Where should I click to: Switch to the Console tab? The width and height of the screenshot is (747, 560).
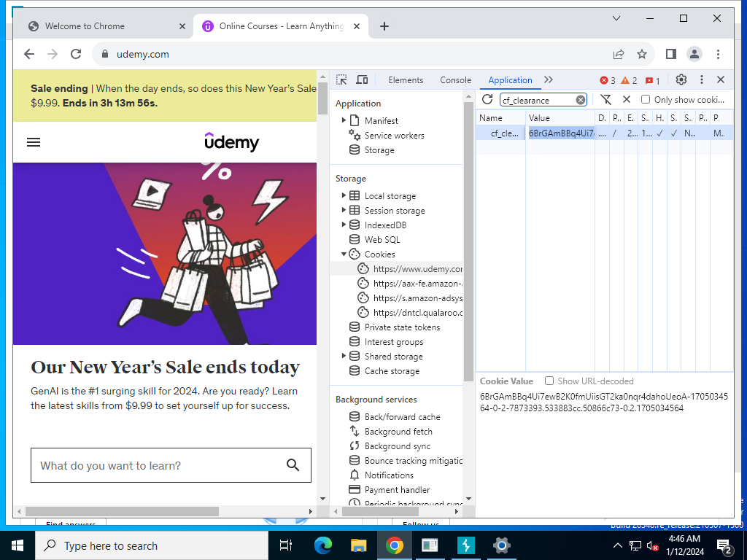(455, 80)
